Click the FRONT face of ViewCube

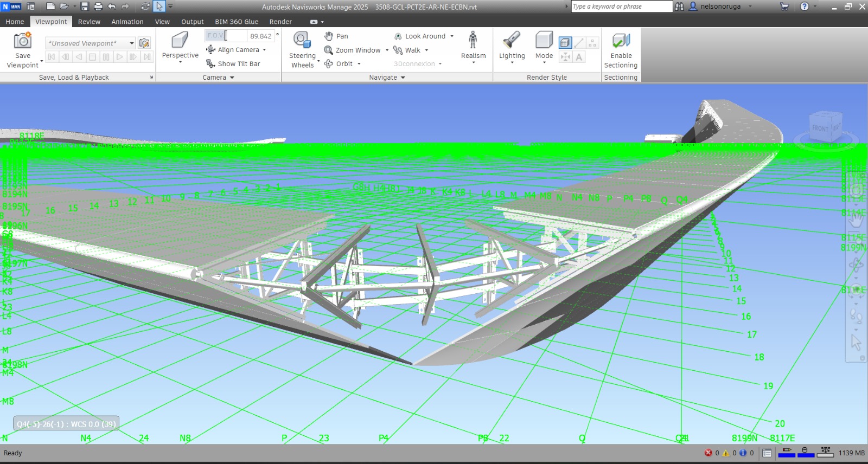pos(820,128)
